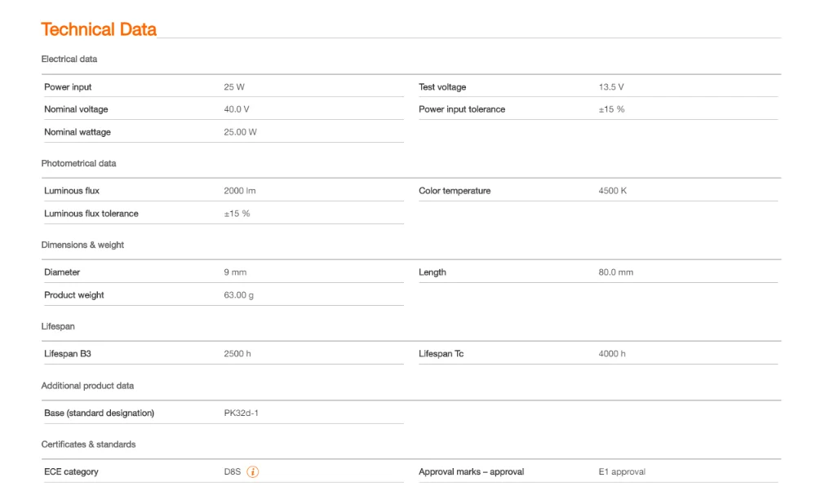
Task: Click the Color temperature value 4500 K
Action: click(x=613, y=191)
